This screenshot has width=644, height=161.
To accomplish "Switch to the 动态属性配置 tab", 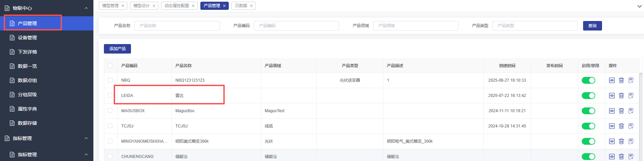I will 177,6.
